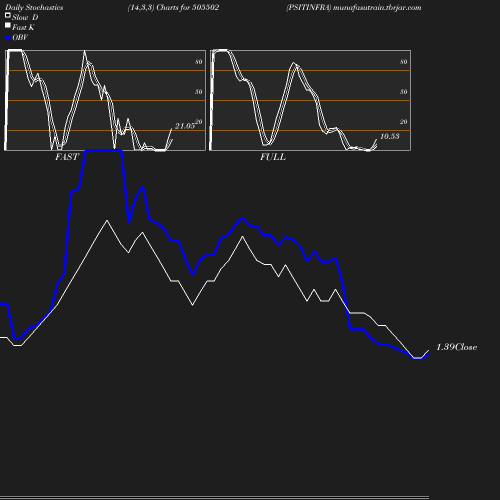Click the 'Fast K' legend text
This screenshot has height=500, width=500.
coord(23,28)
